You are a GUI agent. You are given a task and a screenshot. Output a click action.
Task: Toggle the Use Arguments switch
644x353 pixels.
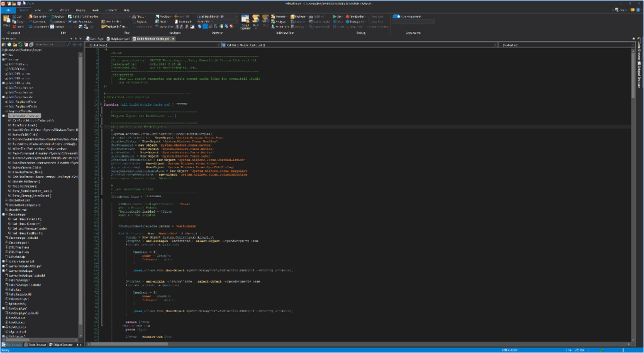click(396, 16)
